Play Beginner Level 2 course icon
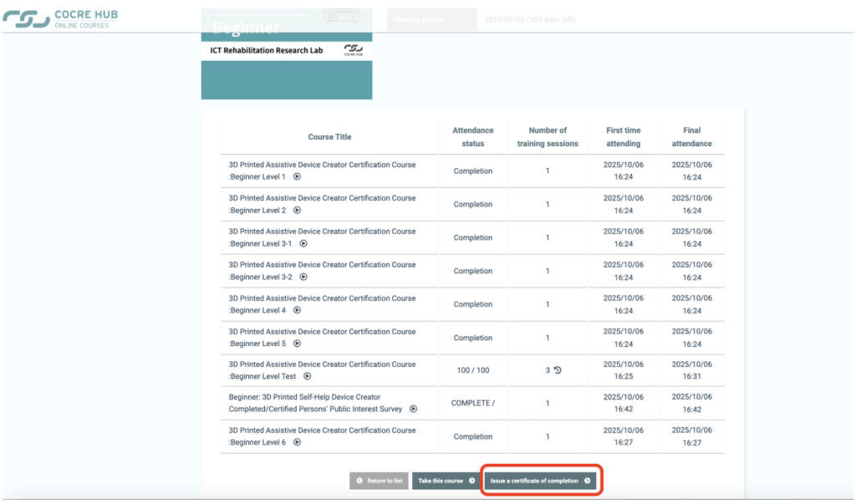This screenshot has height=504, width=856. (297, 211)
